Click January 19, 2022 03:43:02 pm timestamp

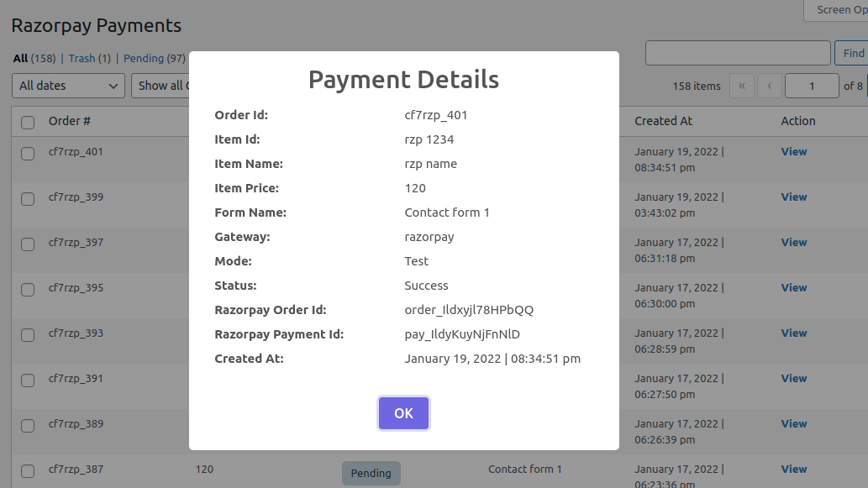click(679, 205)
